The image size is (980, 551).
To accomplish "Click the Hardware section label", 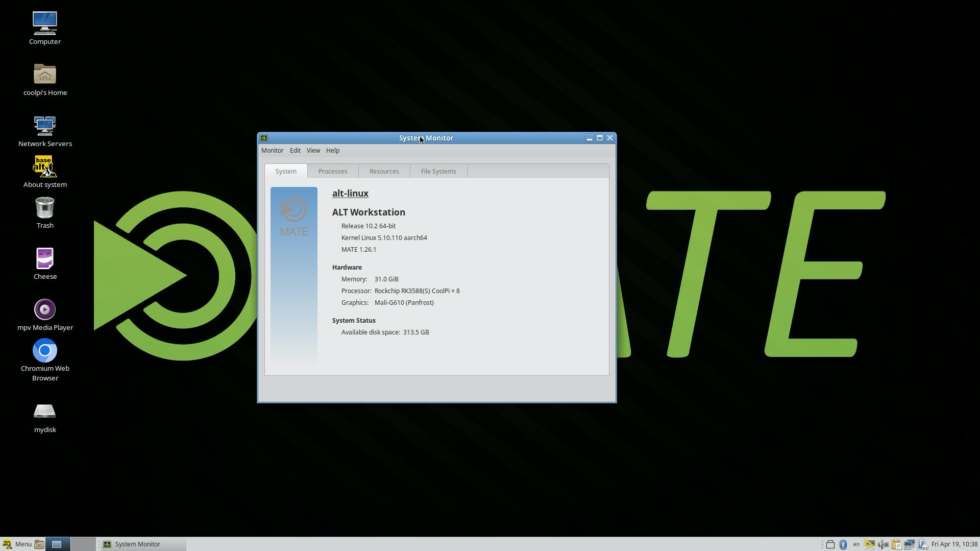I will pos(347,268).
